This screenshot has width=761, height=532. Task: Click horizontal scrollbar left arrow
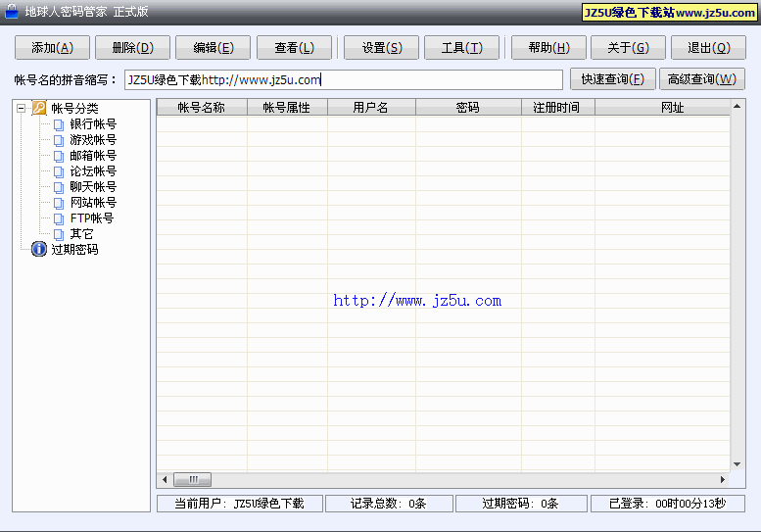pyautogui.click(x=165, y=479)
